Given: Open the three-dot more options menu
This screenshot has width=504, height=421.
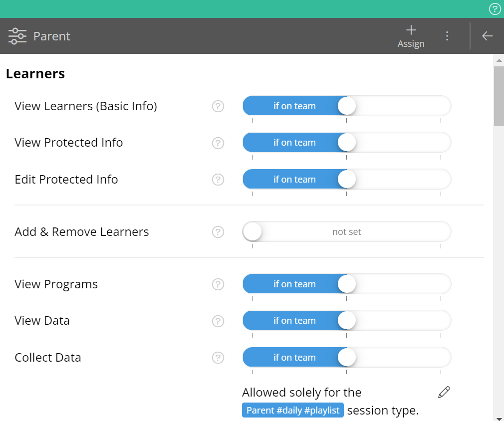Looking at the screenshot, I should 447,36.
